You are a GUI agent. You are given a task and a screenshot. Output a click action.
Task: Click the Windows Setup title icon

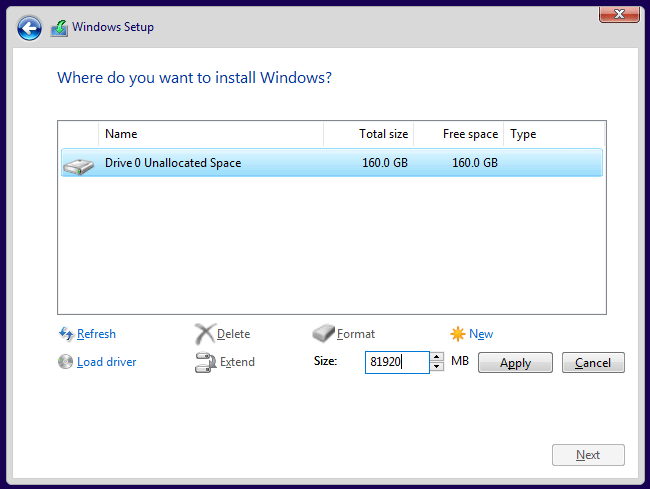click(x=60, y=28)
